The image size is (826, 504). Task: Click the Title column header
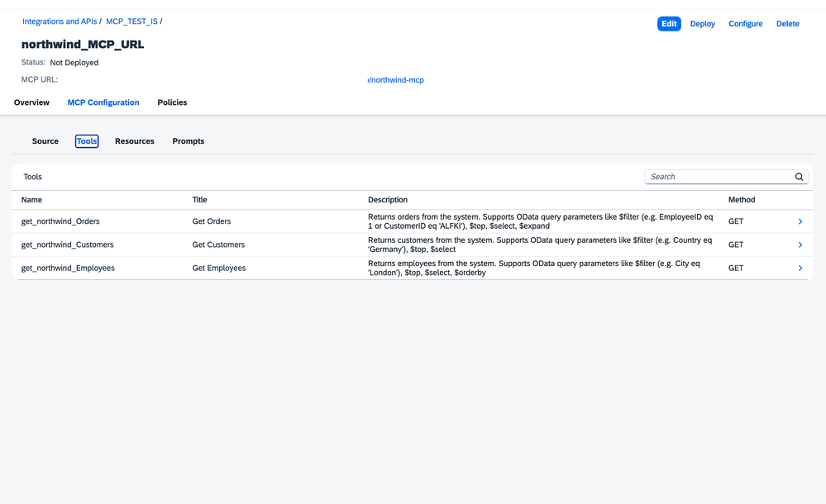[199, 200]
